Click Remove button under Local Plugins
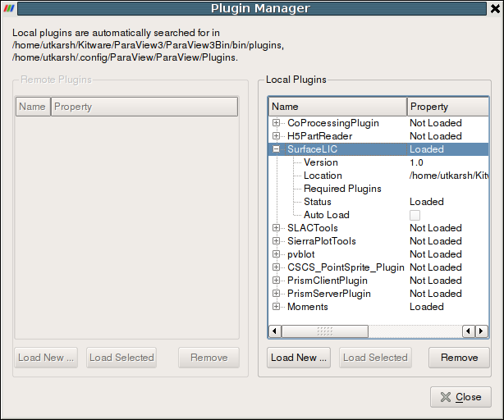 (459, 358)
